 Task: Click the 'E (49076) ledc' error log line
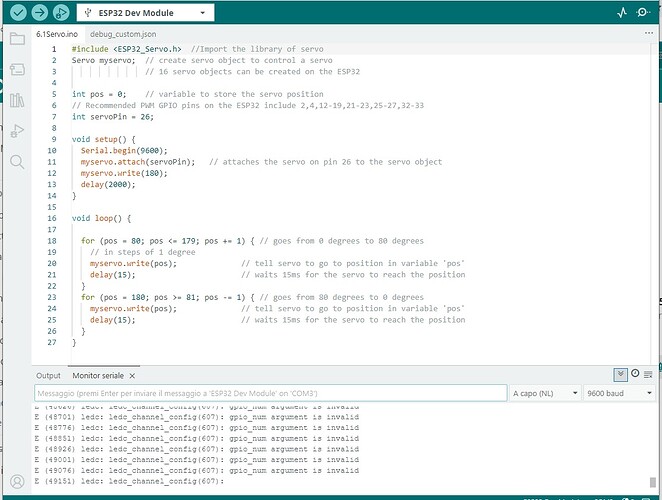[197, 470]
